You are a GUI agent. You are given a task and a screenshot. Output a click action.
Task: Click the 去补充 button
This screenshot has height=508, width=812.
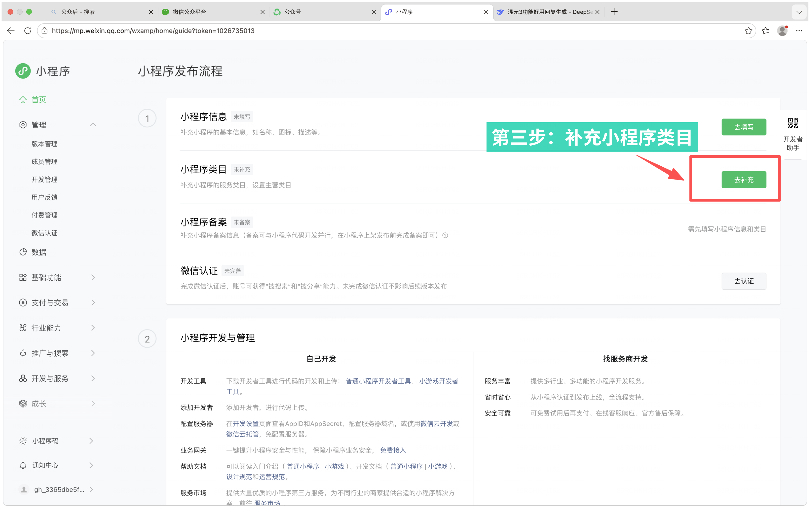(x=744, y=180)
